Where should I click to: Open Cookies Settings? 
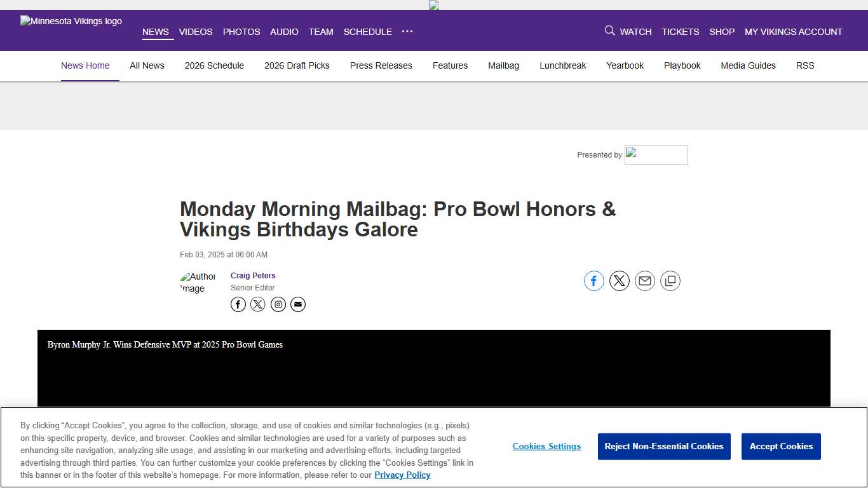[546, 446]
